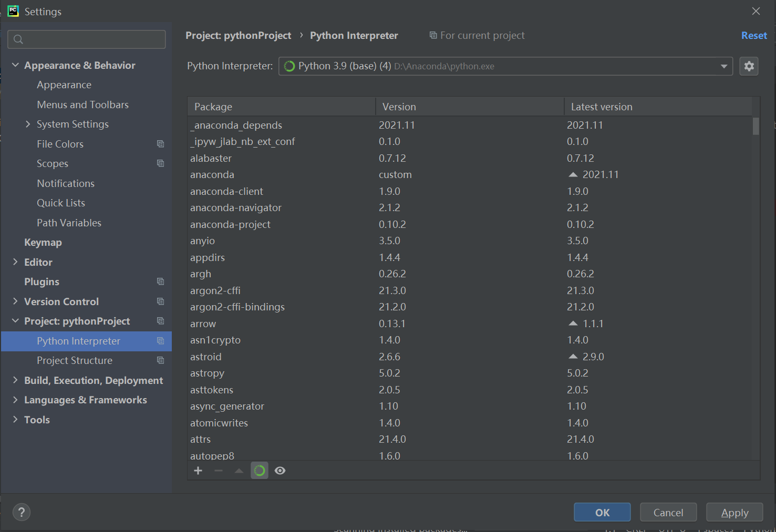Click project-level icon beside Version Control
This screenshot has width=776, height=532.
pyautogui.click(x=161, y=301)
